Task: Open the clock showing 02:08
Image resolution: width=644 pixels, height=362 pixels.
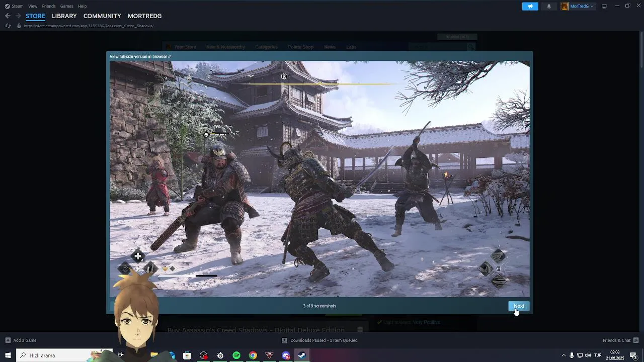Action: (615, 355)
